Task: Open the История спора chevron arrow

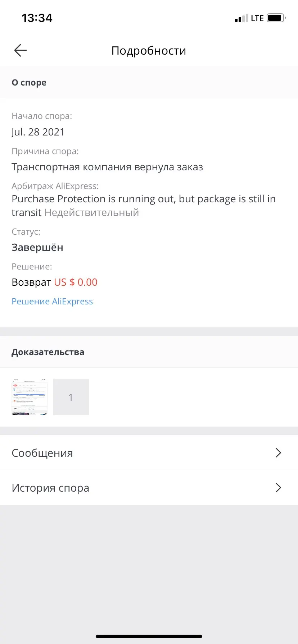Action: 278,488
